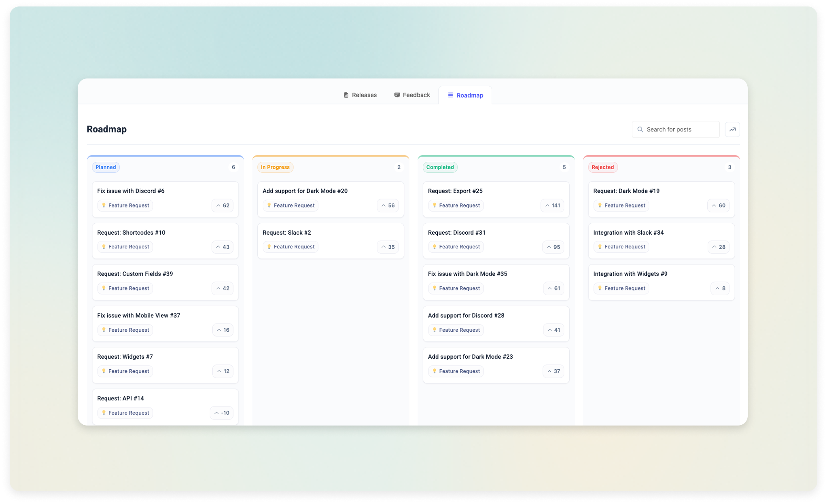Click the search magnifier icon
827x504 pixels.
[640, 129]
